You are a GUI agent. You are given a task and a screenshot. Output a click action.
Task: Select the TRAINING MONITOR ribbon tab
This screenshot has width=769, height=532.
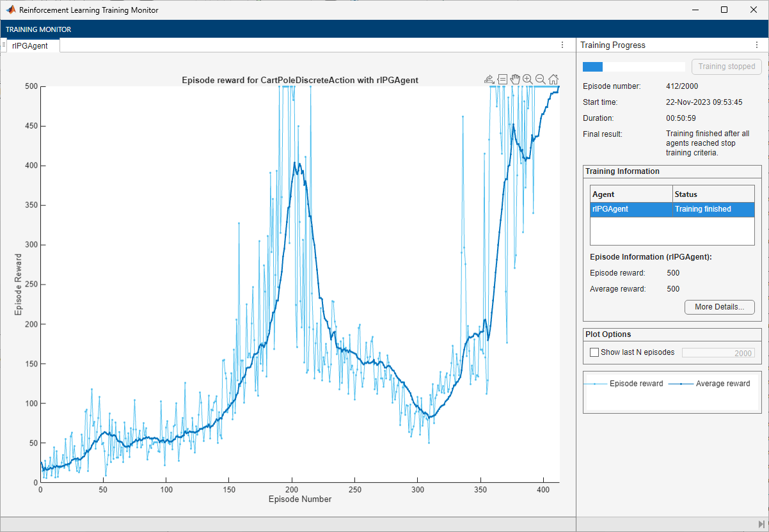[38, 29]
